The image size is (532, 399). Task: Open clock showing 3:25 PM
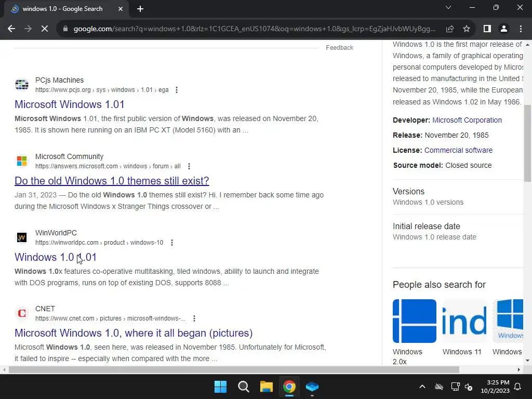pyautogui.click(x=495, y=387)
